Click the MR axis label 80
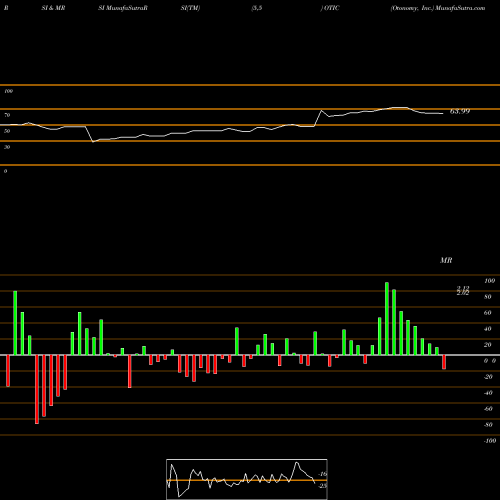The height and width of the screenshot is (500, 500). (488, 297)
